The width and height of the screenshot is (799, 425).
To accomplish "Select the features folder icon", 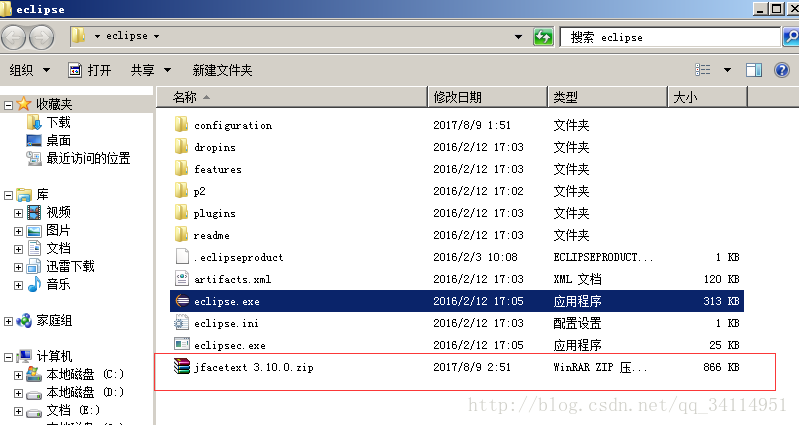I will pyautogui.click(x=181, y=168).
